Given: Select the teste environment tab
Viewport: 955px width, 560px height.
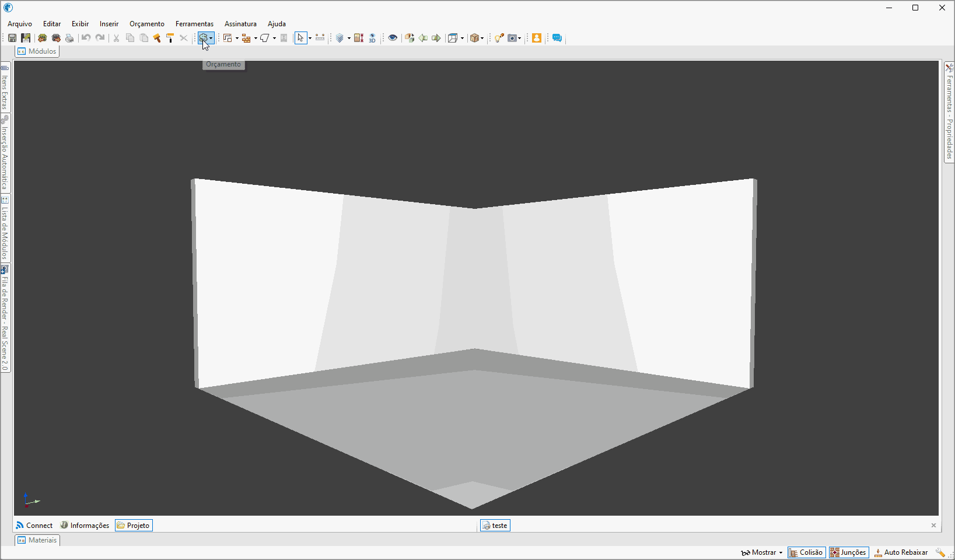Looking at the screenshot, I should [x=495, y=526].
